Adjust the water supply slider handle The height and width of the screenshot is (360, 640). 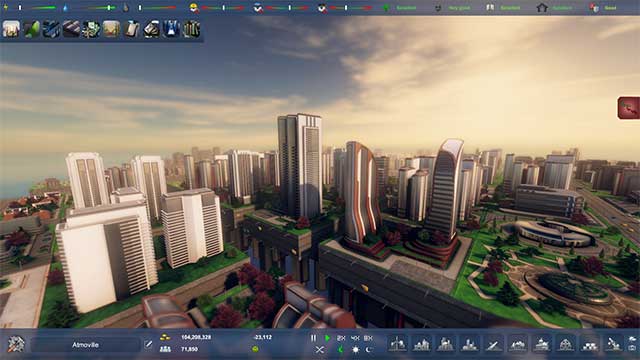pos(109,8)
